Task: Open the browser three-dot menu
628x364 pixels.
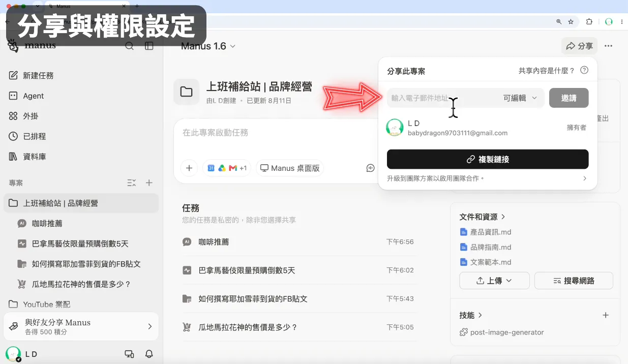Action: coord(622,22)
